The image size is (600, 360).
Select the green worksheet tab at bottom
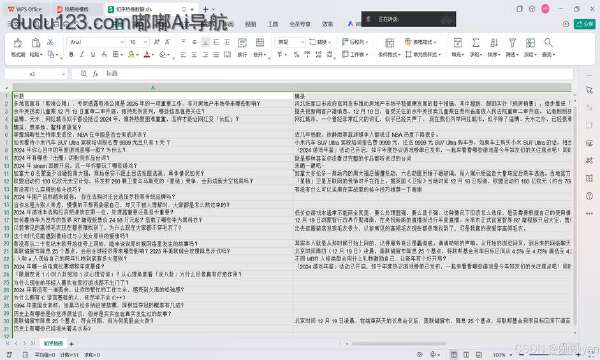[x=54, y=343]
